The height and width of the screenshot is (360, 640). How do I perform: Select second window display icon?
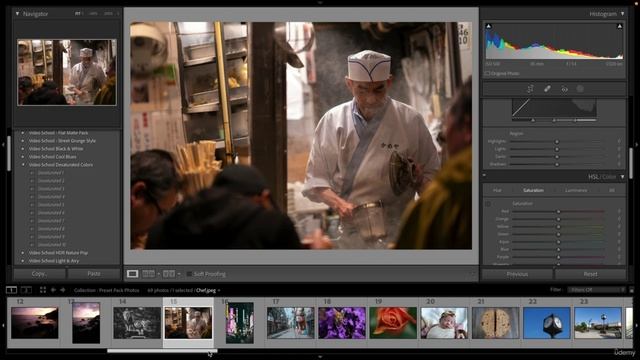click(26, 290)
